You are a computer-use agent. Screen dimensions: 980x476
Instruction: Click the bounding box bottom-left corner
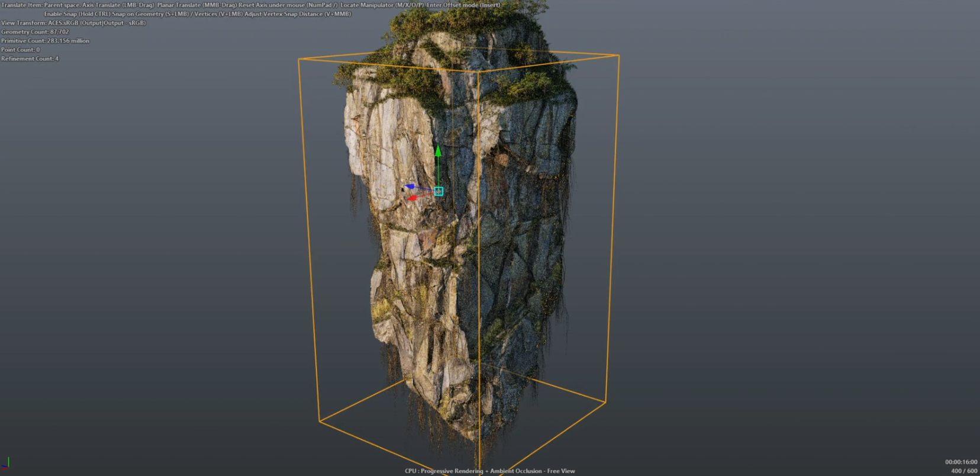(x=320, y=421)
